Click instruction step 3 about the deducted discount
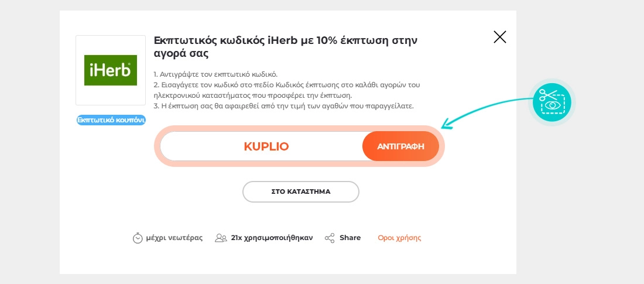This screenshot has height=284, width=644. pyautogui.click(x=285, y=105)
